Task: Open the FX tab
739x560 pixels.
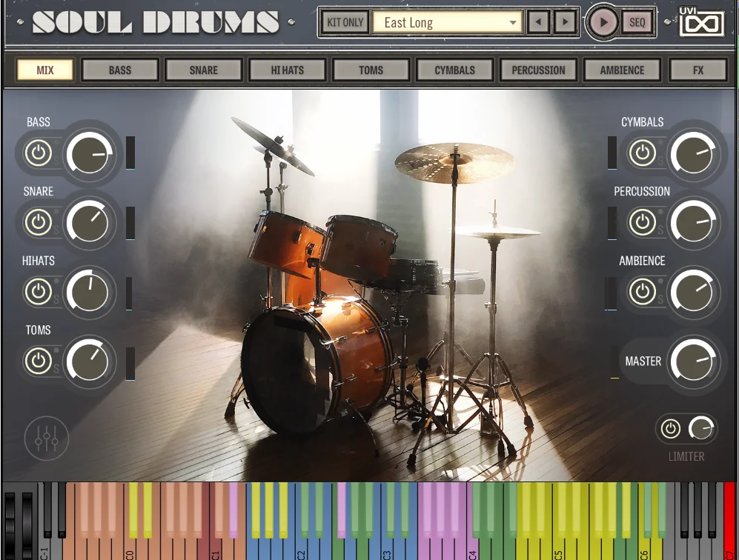Action: point(698,70)
